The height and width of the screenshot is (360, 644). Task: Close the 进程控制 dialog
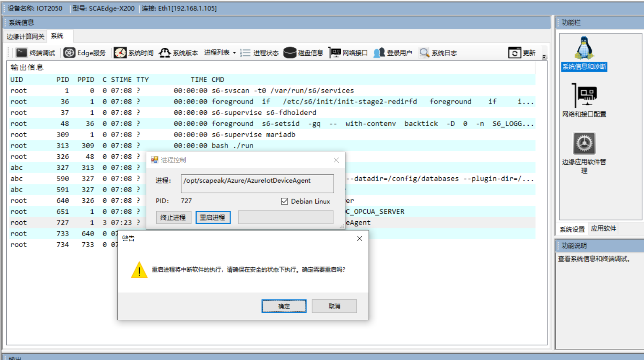click(336, 160)
